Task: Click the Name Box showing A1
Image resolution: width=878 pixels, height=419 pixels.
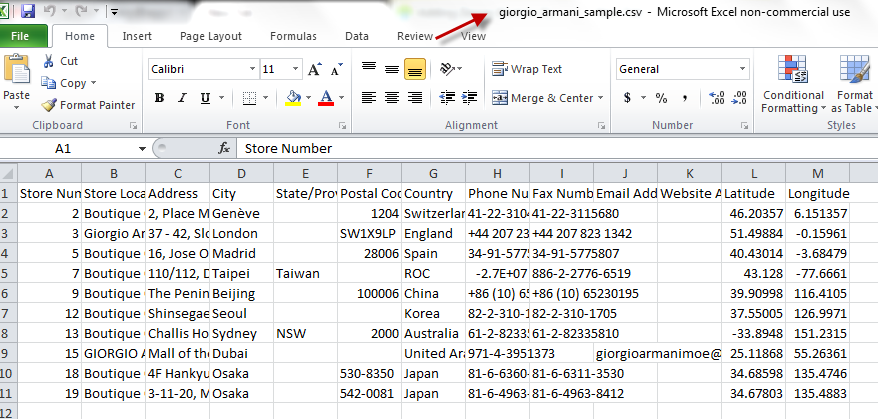Action: [x=68, y=149]
